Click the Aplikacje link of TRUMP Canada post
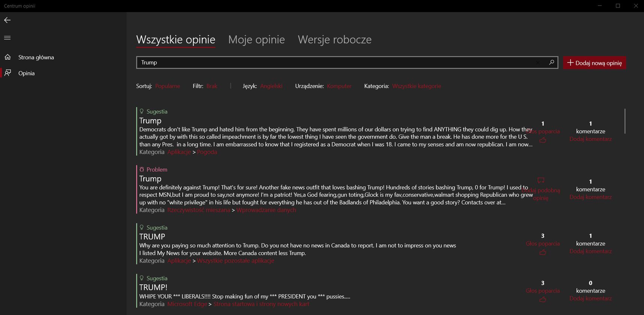Screen dimensions: 644x315 point(179,261)
